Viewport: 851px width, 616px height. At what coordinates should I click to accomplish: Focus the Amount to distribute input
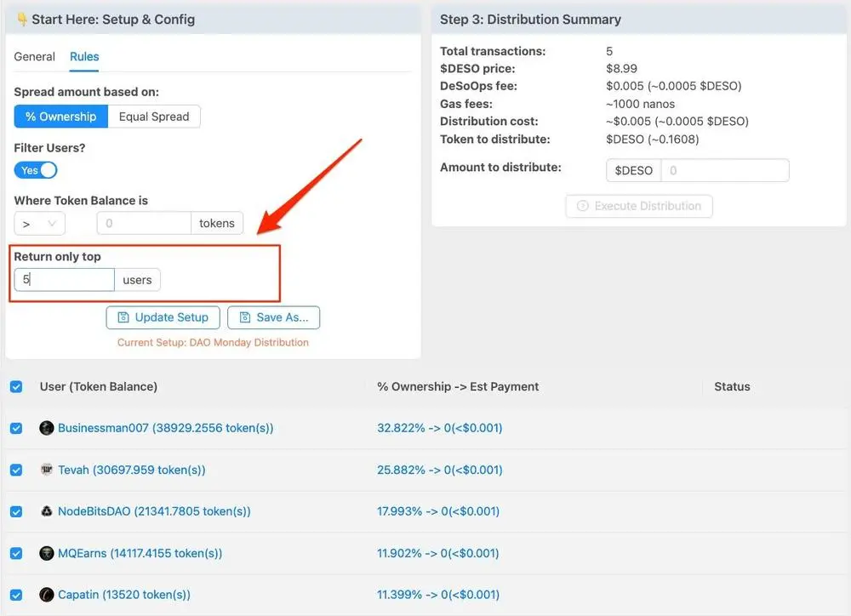coord(724,170)
